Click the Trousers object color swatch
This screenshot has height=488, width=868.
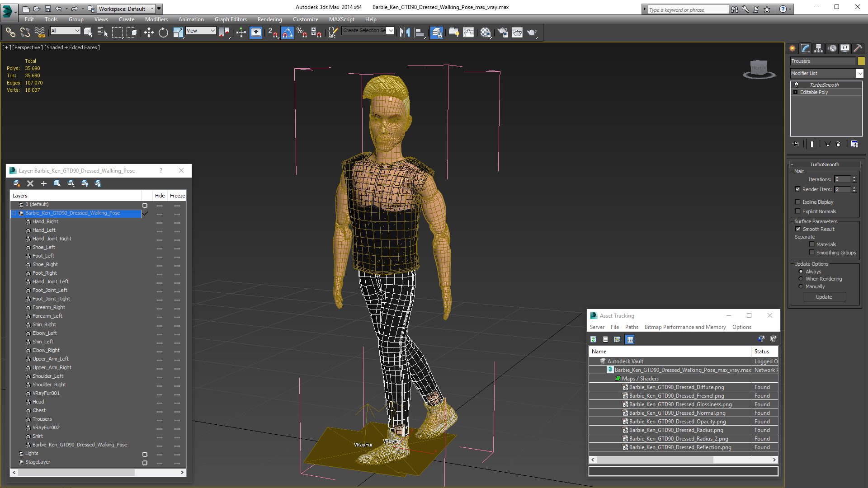tap(861, 61)
